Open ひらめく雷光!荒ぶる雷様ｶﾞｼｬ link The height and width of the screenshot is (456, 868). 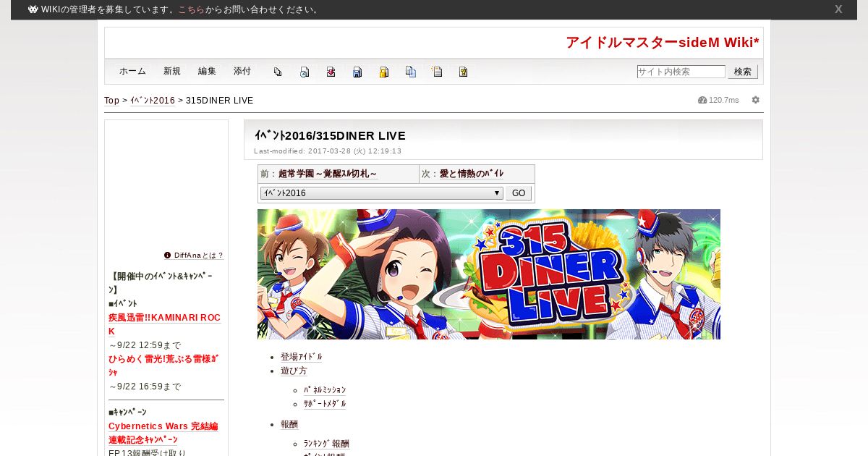163,366
